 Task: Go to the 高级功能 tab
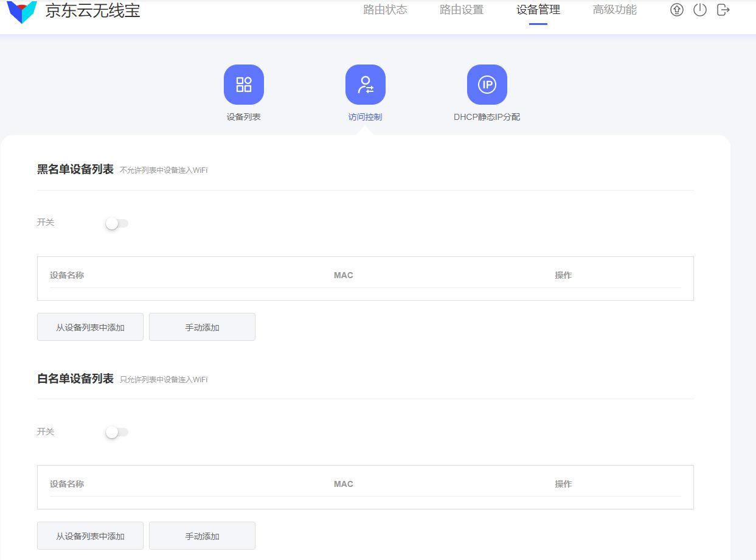click(615, 10)
